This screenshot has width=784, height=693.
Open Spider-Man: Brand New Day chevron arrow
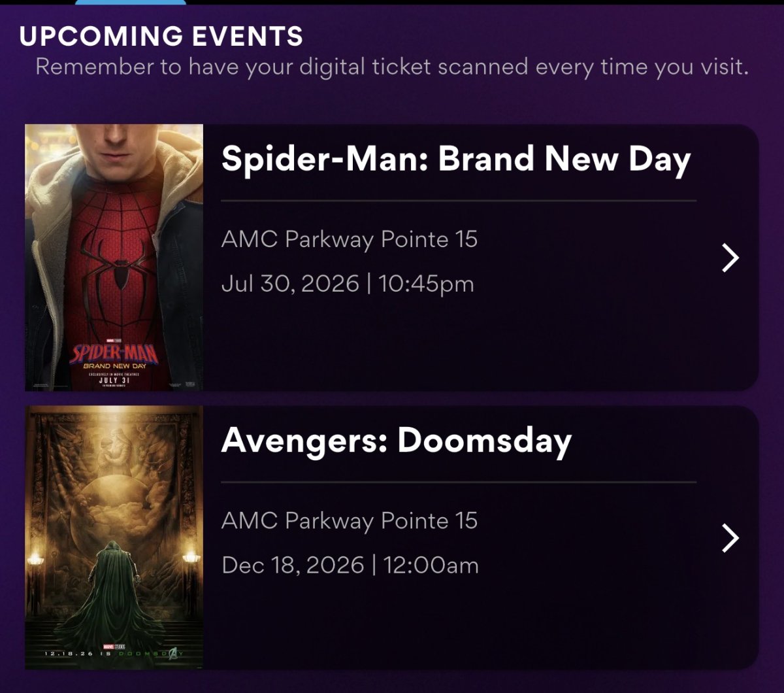[730, 258]
